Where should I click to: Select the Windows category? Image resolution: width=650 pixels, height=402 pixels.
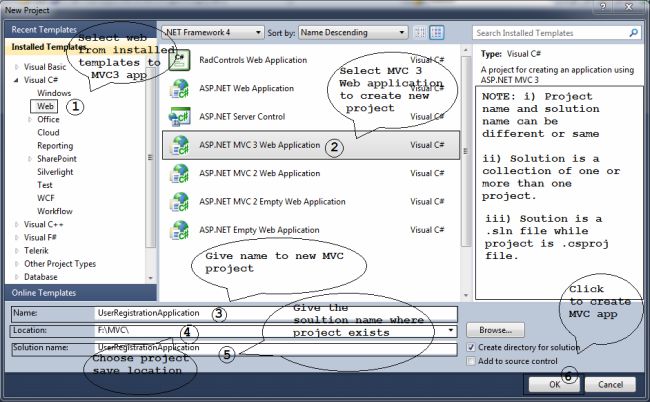click(54, 93)
